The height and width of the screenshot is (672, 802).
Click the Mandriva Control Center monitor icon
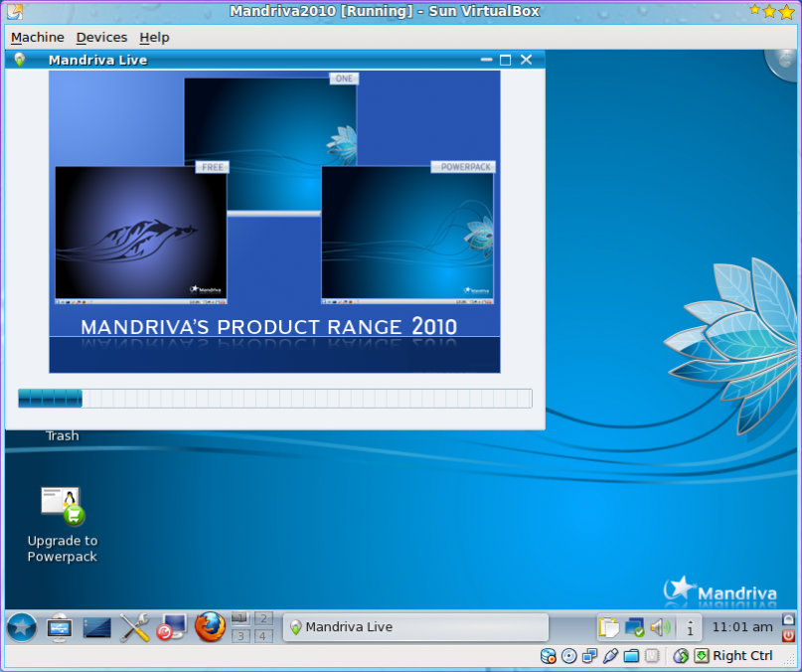[x=172, y=627]
